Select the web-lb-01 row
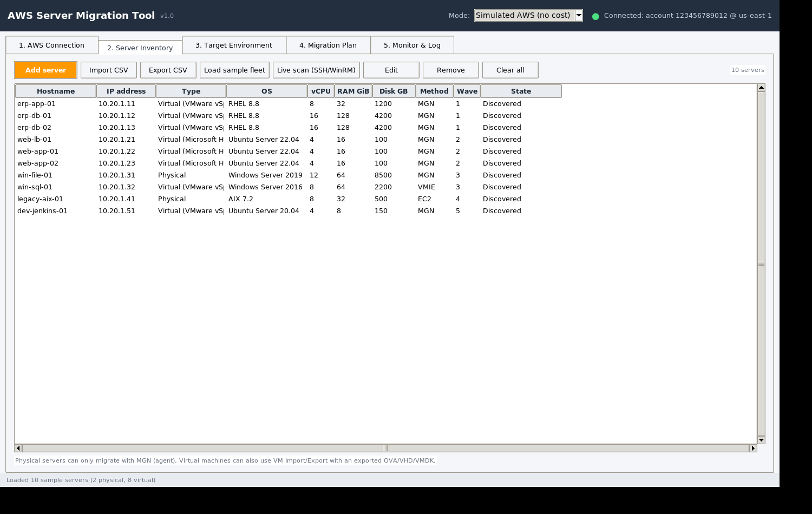Image resolution: width=812 pixels, height=514 pixels. pos(288,139)
